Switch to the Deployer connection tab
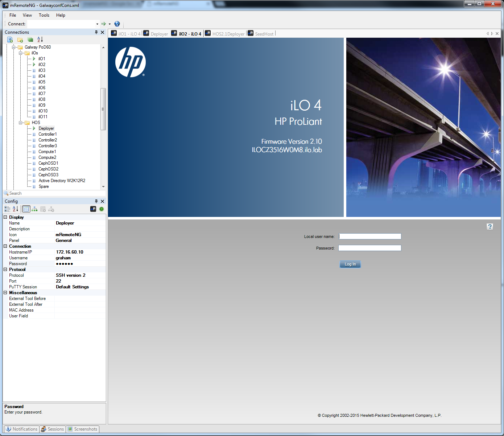This screenshot has height=436, width=504. [156, 34]
